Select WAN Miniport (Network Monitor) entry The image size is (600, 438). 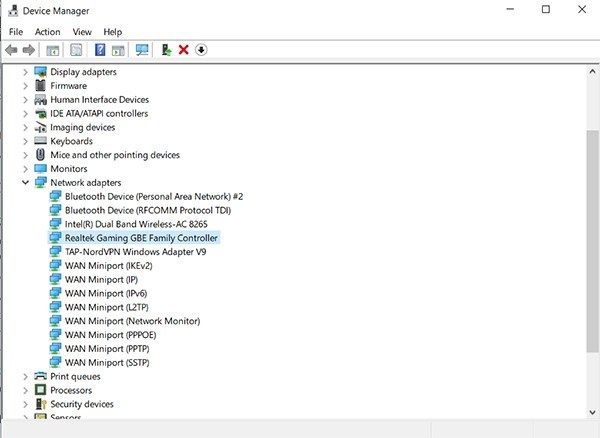coord(132,321)
